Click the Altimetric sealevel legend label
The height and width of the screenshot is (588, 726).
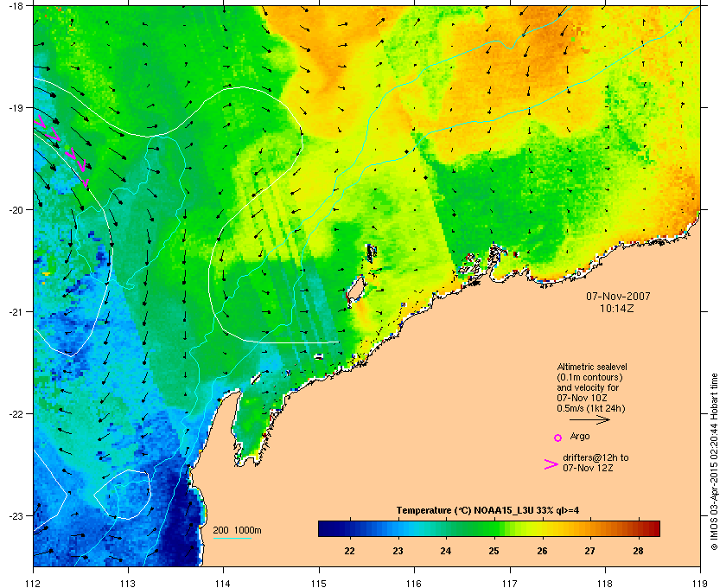[592, 367]
